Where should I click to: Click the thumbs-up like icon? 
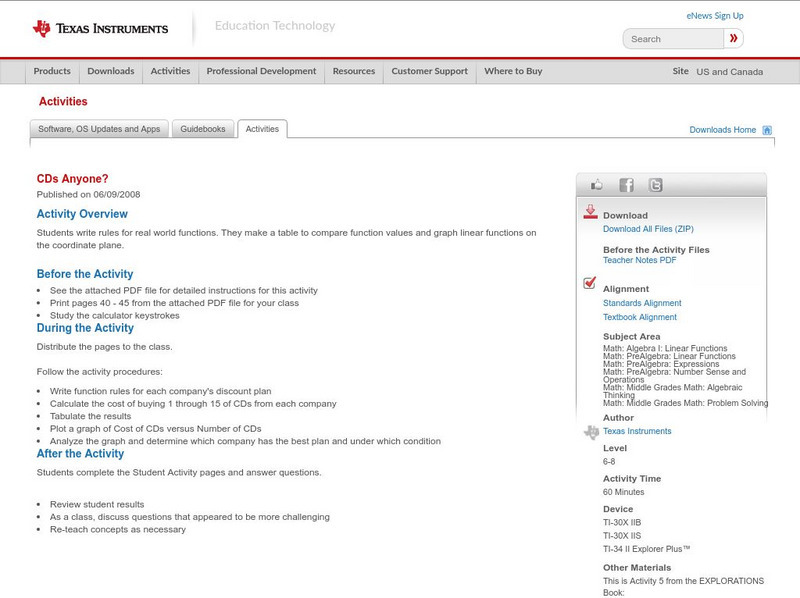(597, 185)
